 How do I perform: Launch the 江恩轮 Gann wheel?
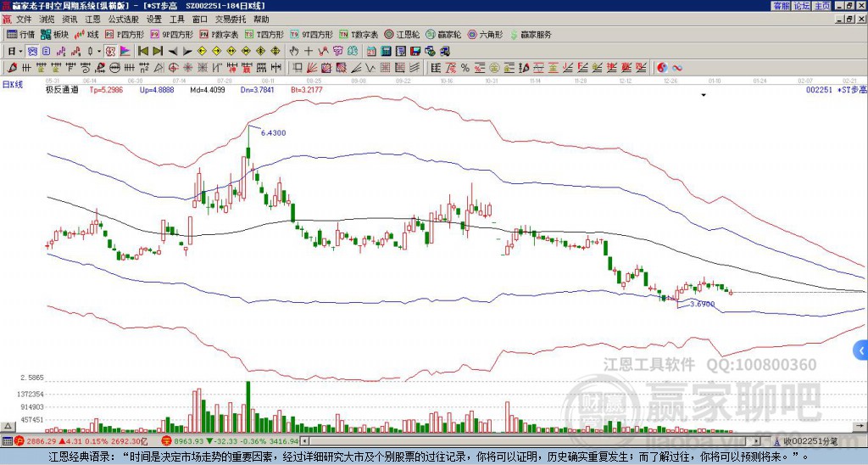402,34
